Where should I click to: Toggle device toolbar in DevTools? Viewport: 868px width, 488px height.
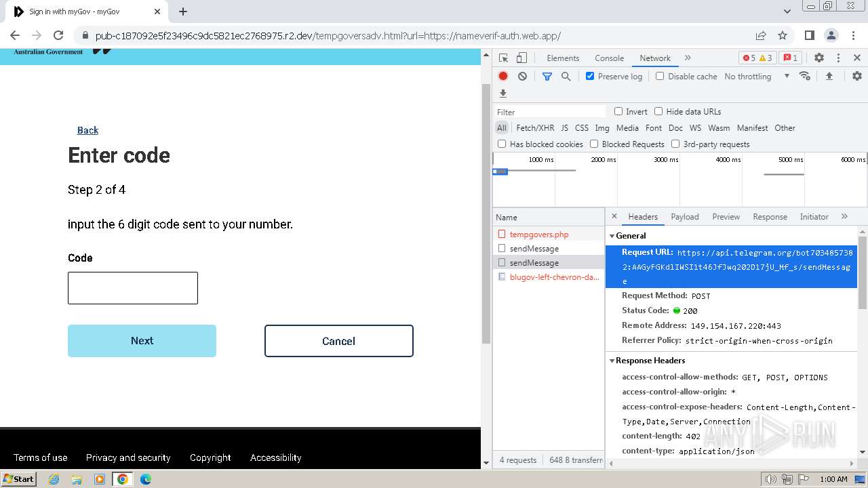(x=521, y=58)
